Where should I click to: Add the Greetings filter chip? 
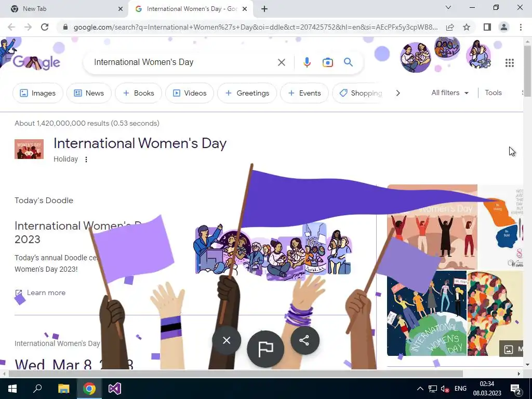tap(247, 93)
